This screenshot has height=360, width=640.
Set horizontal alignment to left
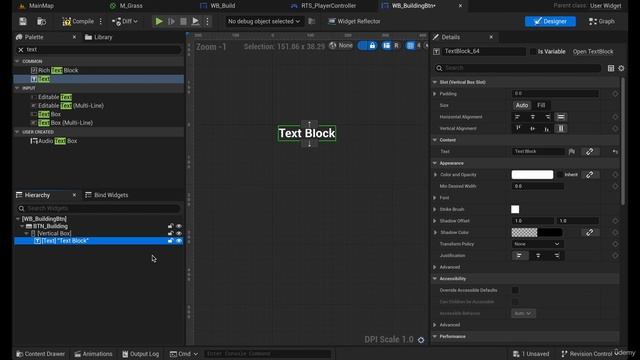tap(518, 117)
